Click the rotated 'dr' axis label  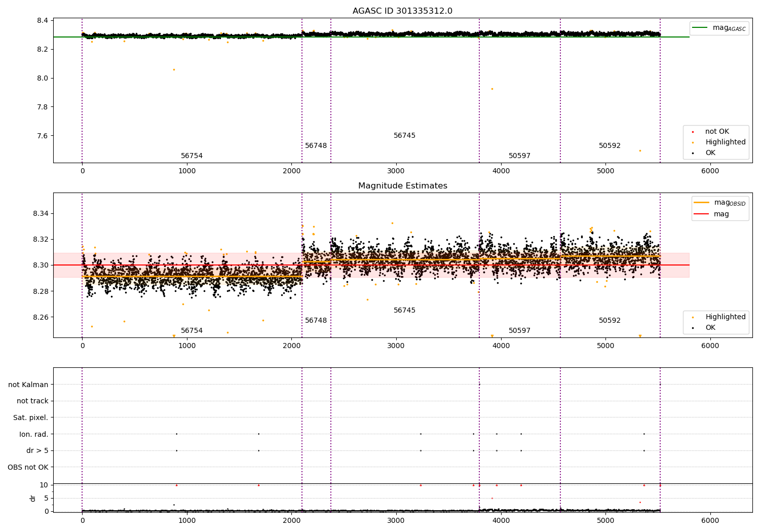(33, 498)
